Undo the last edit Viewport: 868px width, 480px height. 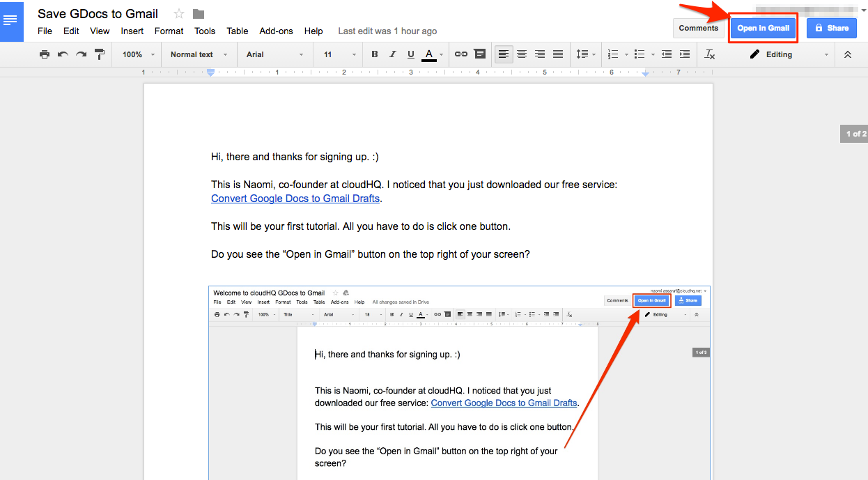[63, 54]
